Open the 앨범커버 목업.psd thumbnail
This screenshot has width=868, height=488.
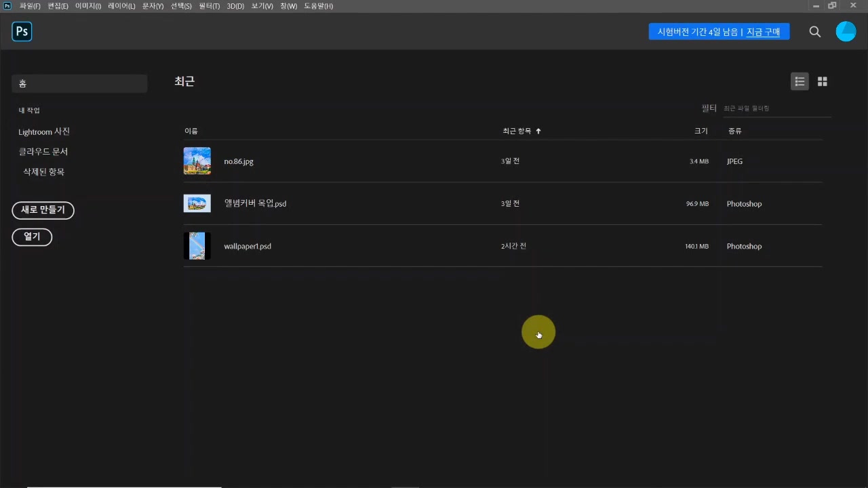point(197,203)
